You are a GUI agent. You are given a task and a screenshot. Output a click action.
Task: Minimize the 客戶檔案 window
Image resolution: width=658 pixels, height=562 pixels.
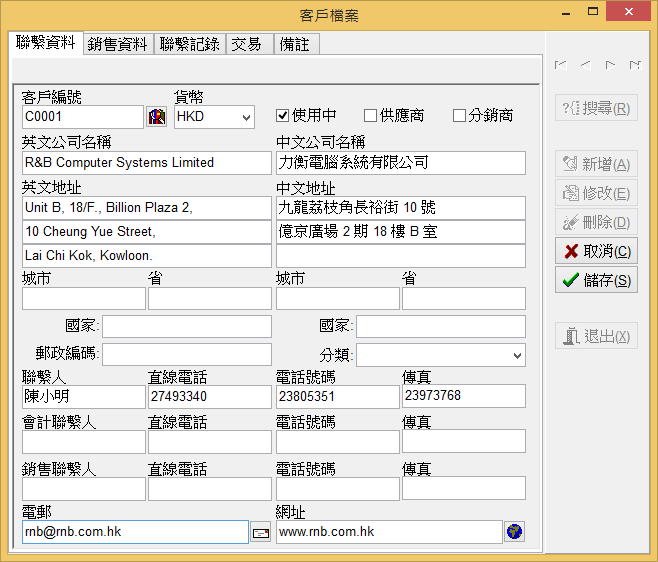click(566, 12)
